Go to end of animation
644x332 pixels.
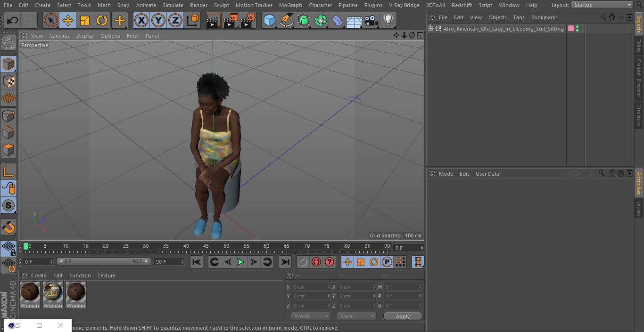(285, 262)
